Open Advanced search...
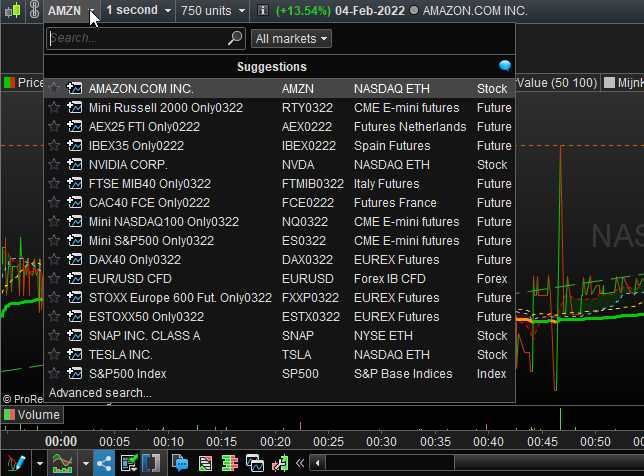 [x=100, y=393]
